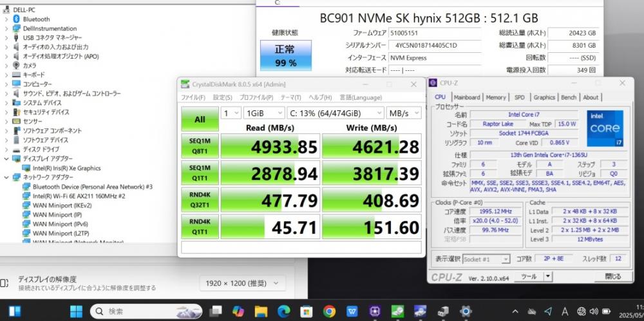
Task: Click the OneDrive cloud tray icon
Action: pos(532,311)
